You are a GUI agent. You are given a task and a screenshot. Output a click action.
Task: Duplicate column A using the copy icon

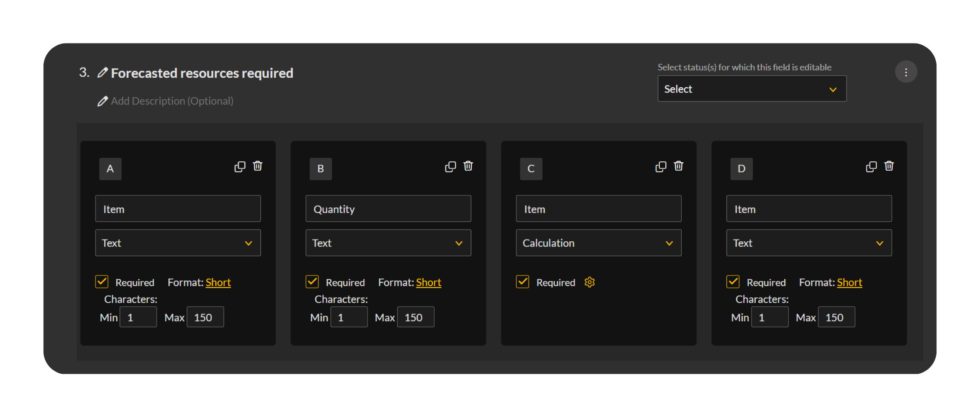pos(240,167)
